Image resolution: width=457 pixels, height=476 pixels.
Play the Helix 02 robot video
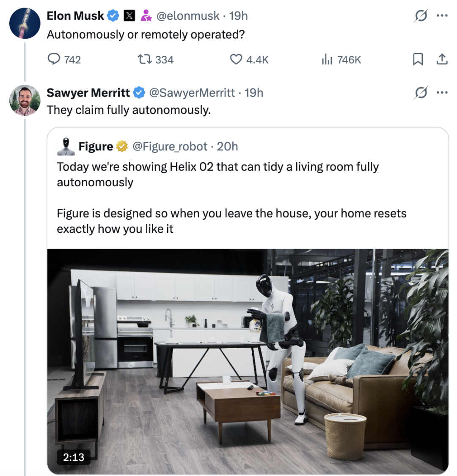click(x=248, y=361)
